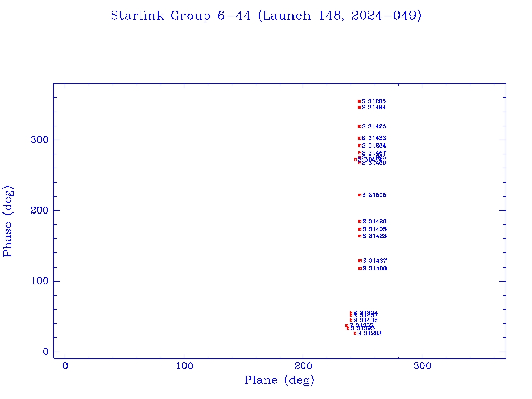
Task: Click the red marker beside S 31288
Action: click(x=355, y=333)
